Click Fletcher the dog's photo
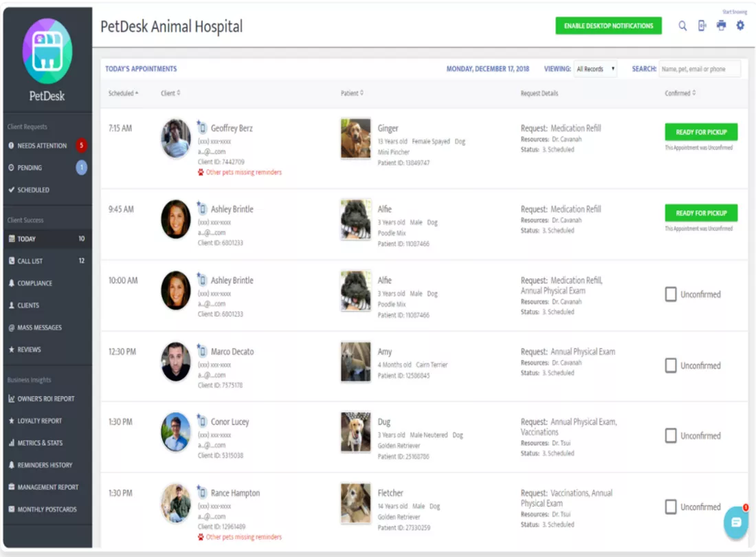The image size is (756, 557). [x=356, y=503]
